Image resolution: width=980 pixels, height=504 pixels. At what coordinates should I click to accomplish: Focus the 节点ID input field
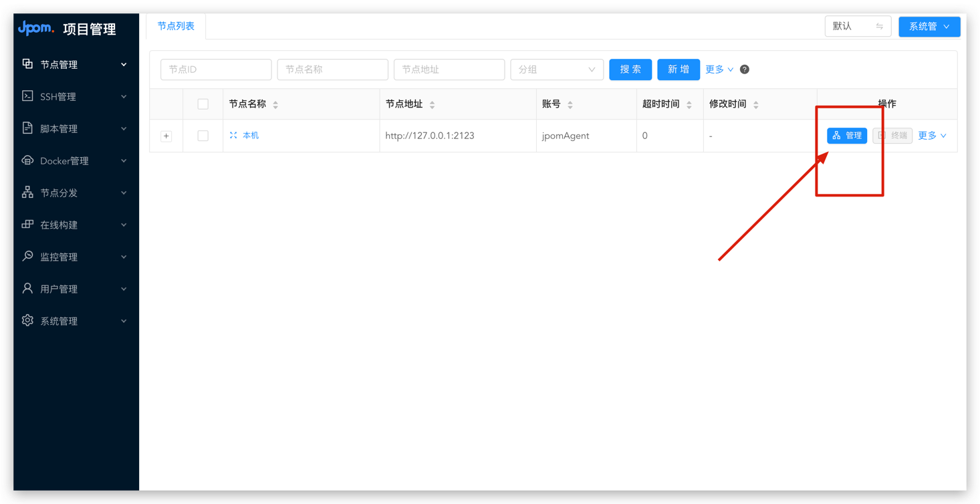[x=216, y=70]
